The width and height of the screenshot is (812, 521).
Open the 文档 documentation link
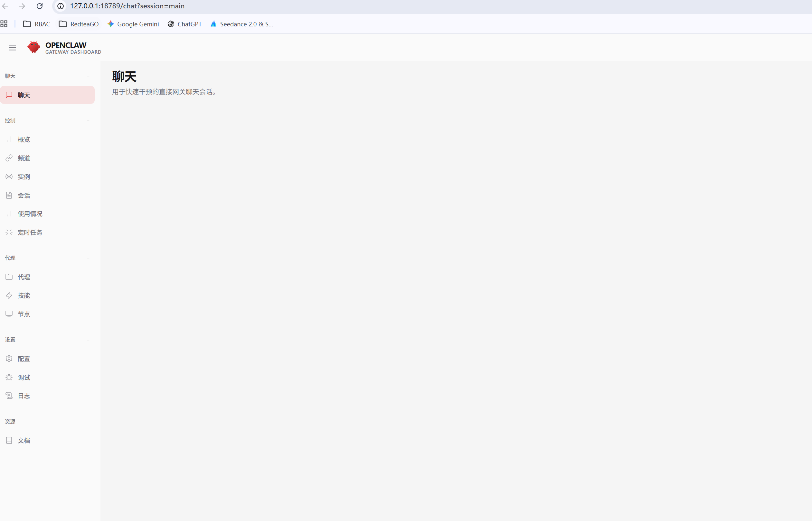click(x=24, y=441)
